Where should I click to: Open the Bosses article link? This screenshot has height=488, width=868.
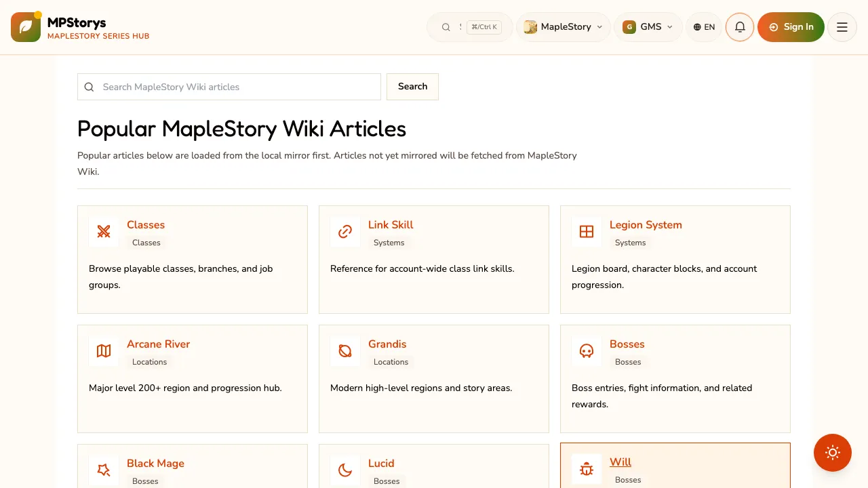(627, 344)
